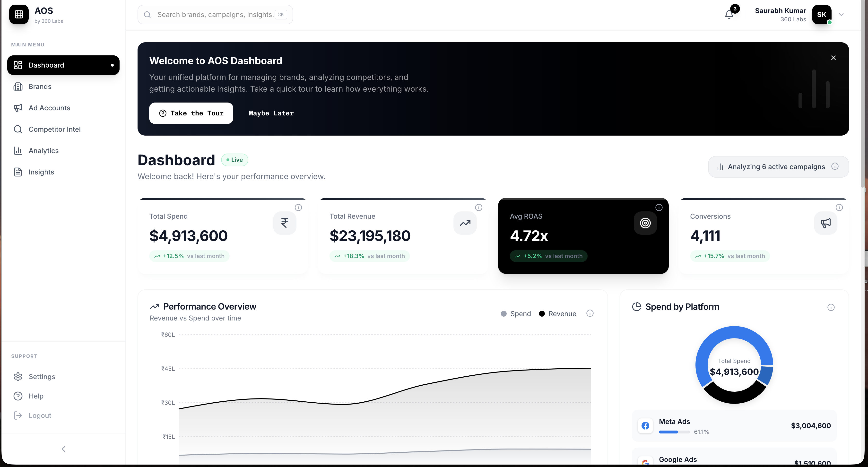Open Settings under Support

63,377
